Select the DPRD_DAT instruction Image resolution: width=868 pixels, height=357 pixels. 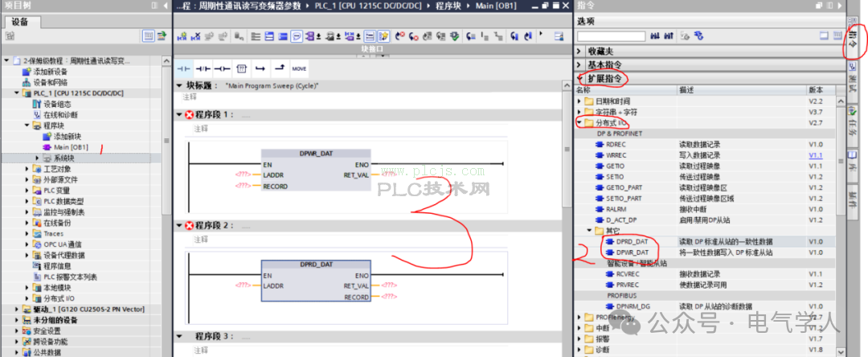tap(632, 242)
